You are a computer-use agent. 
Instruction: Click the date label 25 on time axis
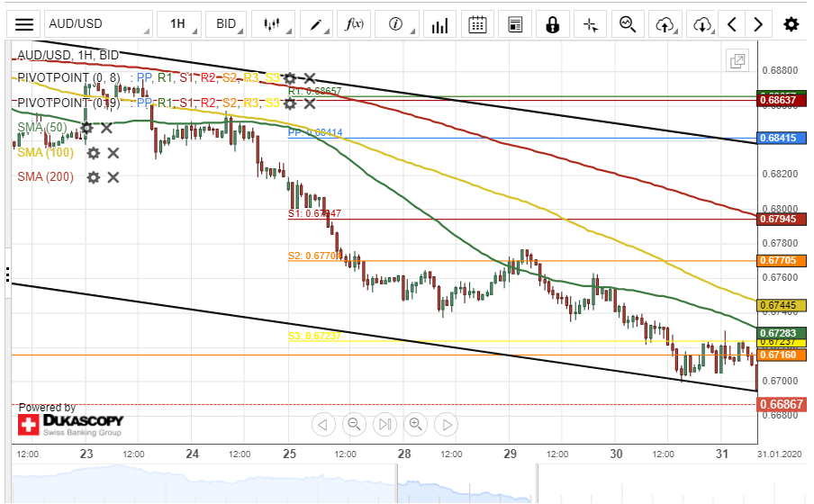pyautogui.click(x=290, y=454)
